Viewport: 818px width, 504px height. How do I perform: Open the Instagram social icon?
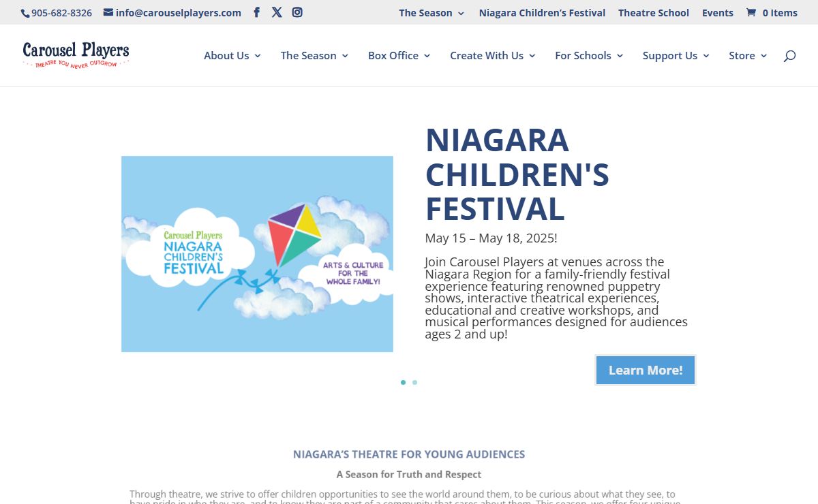click(x=297, y=12)
